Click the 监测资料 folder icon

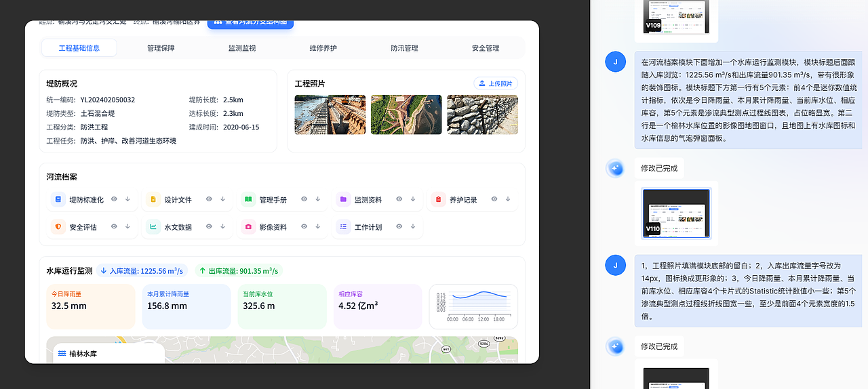[x=343, y=199]
